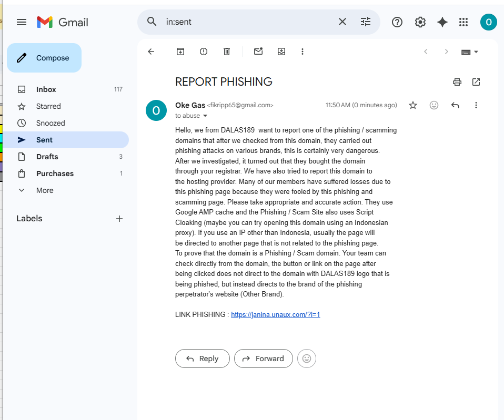Click the REPORT PHISHING subject heading
Screen dimensions: 504x420
tap(224, 82)
